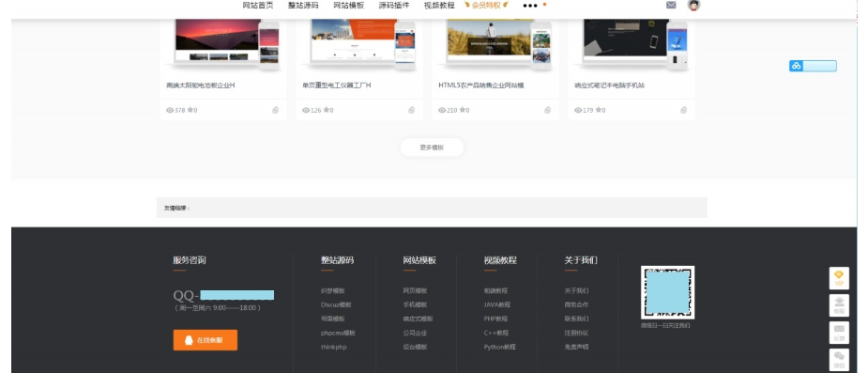The image size is (868, 373).
Task: Open the HTML5农产品销售企业网站模 title link
Action: coord(481,85)
